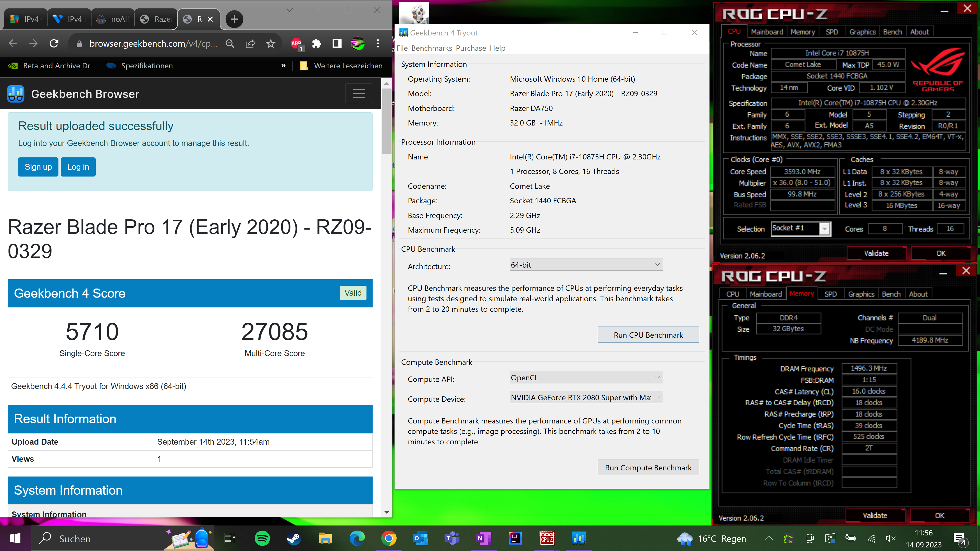Viewport: 980px width, 551px height.
Task: Click Run Compute Benchmark
Action: pos(648,468)
